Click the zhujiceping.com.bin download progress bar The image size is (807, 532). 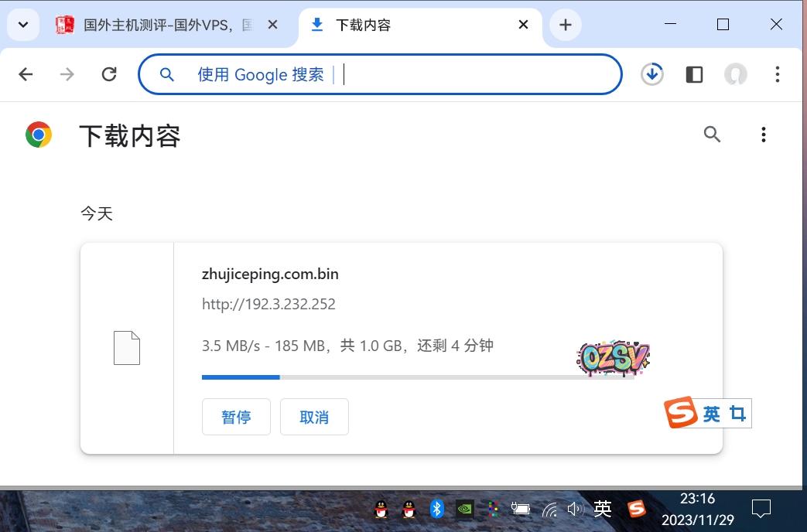(418, 377)
